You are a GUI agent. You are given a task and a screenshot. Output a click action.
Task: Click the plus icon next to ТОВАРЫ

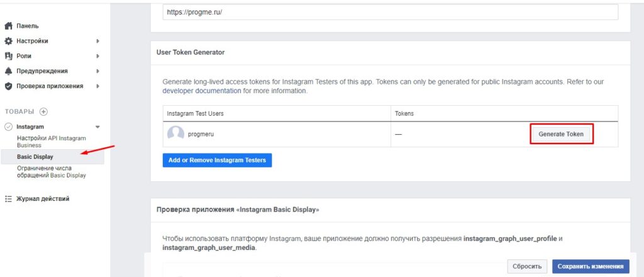tap(43, 111)
